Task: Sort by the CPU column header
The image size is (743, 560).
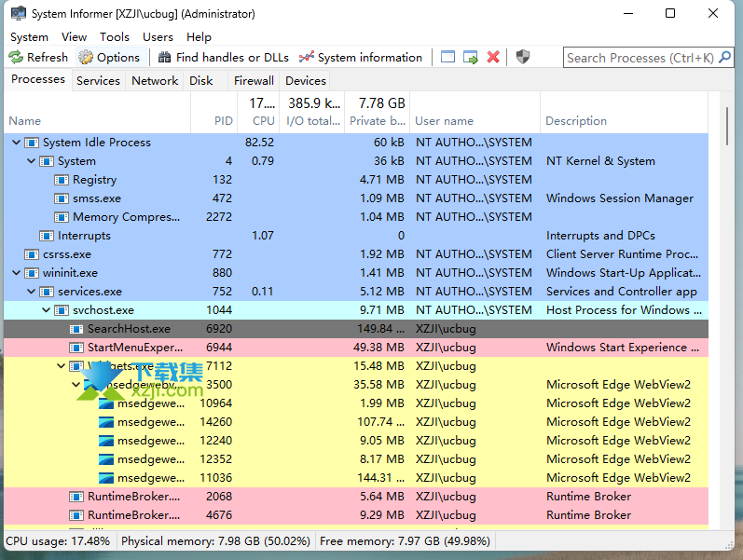Action: pos(259,113)
